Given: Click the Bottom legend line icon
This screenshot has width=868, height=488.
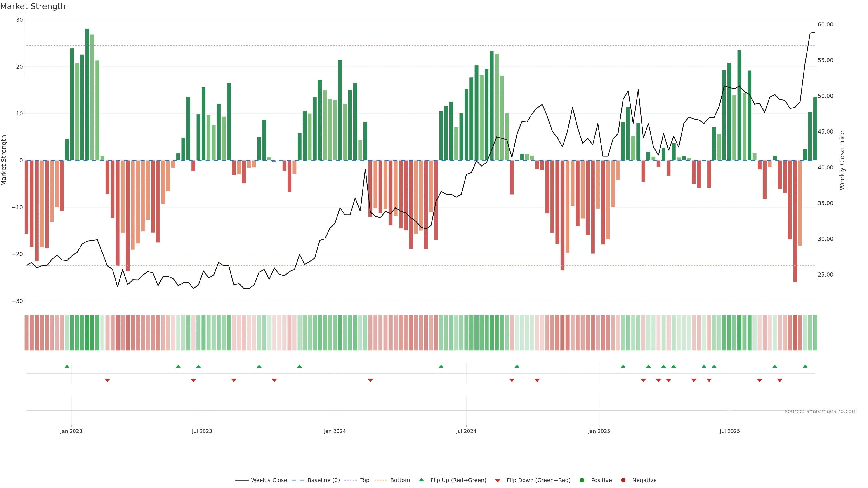Looking at the screenshot, I should click(x=380, y=480).
